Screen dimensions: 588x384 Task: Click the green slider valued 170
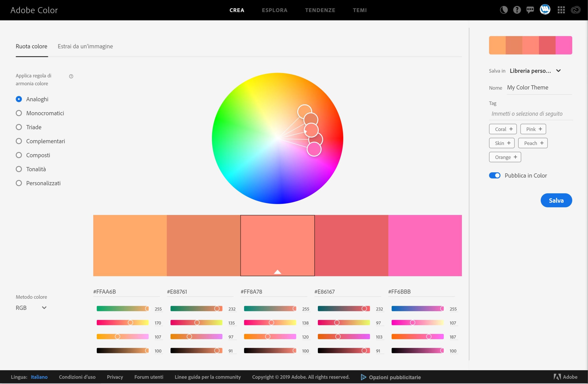[x=123, y=323]
